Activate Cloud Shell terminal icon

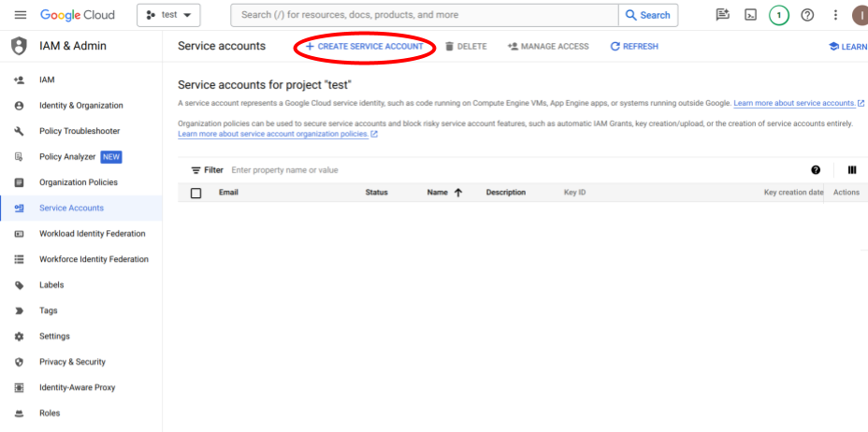[749, 15]
